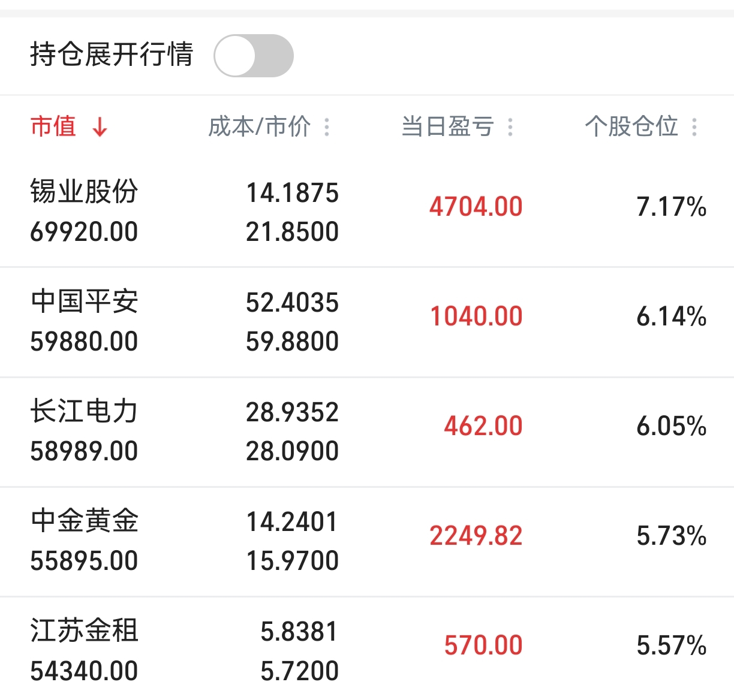Open the three-dot menu next to 个股仓位
The height and width of the screenshot is (700, 734).
coord(694,127)
